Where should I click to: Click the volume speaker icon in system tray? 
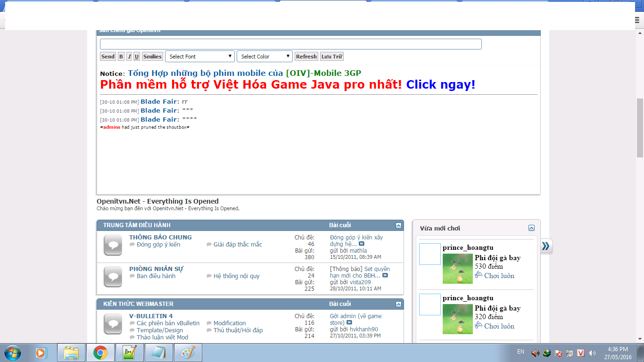click(x=535, y=353)
